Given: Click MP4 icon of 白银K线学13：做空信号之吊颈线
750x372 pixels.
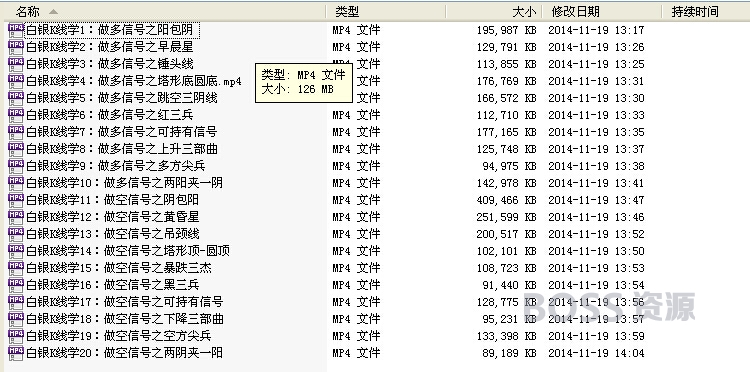Looking at the screenshot, I should point(16,234).
